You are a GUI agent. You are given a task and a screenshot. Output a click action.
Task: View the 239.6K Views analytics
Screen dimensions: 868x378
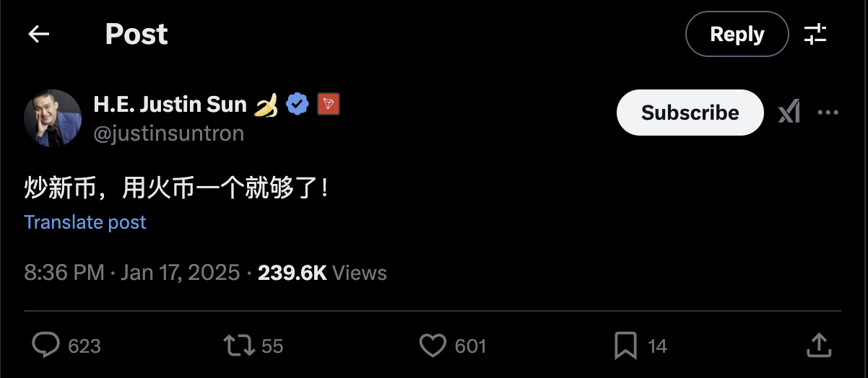(x=322, y=273)
